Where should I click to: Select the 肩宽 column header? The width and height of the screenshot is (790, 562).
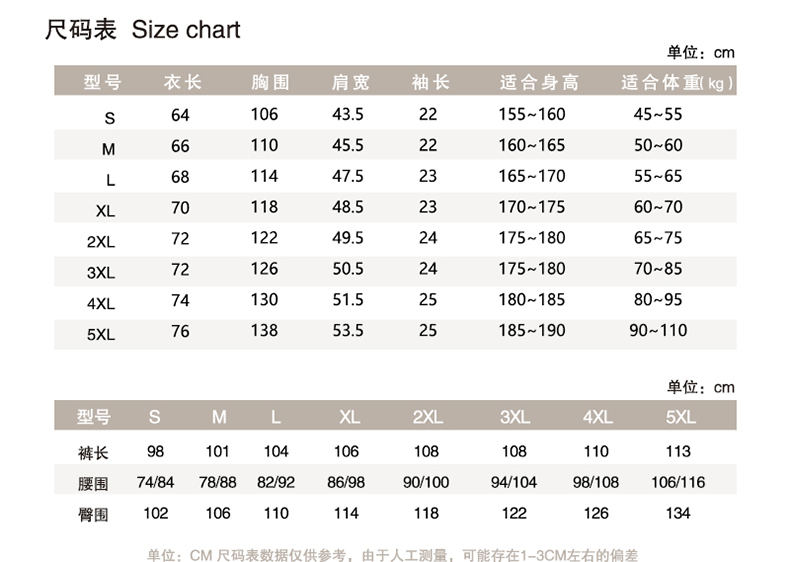tap(351, 82)
